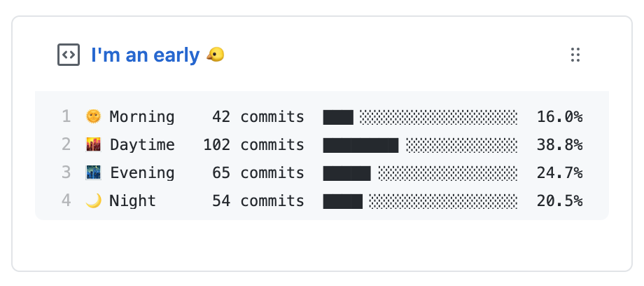This screenshot has width=644, height=286.
Task: Select line number 3
Action: tap(66, 173)
